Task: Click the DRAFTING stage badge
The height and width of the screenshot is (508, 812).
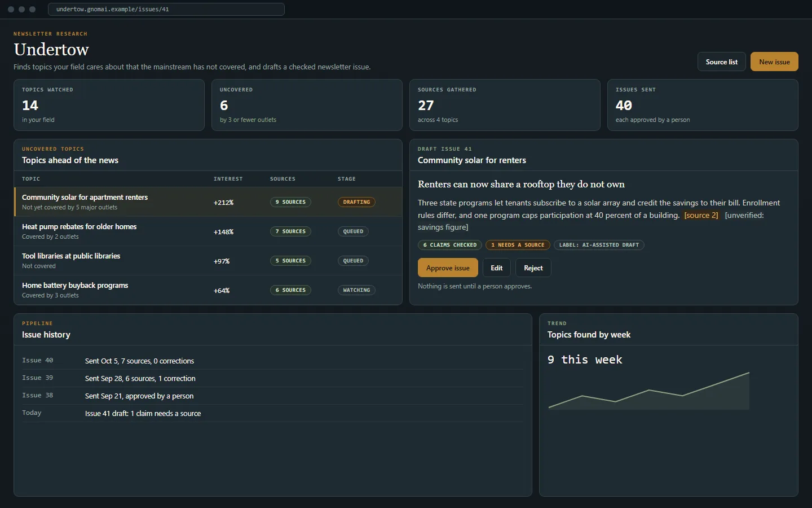Action: 356,202
